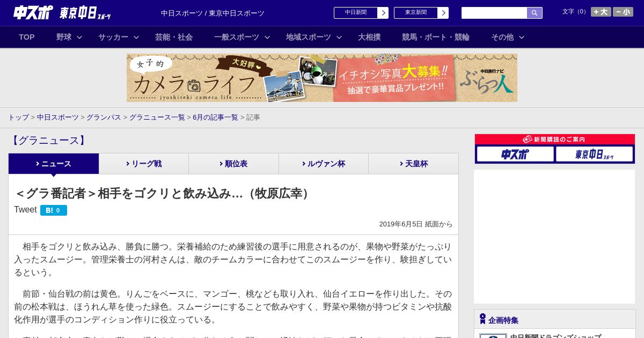Image resolution: width=644 pixels, height=338 pixels.
Task: Click the date 2019年6月5日 紙面から
Action: (x=416, y=224)
